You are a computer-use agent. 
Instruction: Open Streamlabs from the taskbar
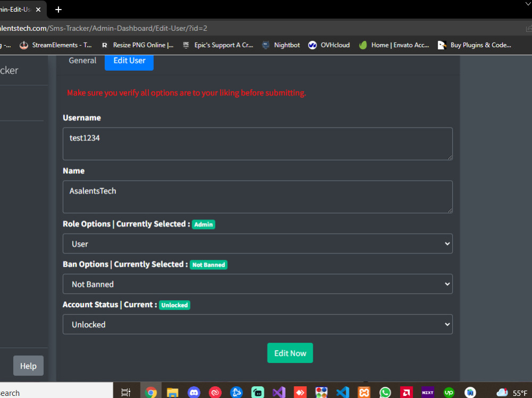[x=258, y=392]
